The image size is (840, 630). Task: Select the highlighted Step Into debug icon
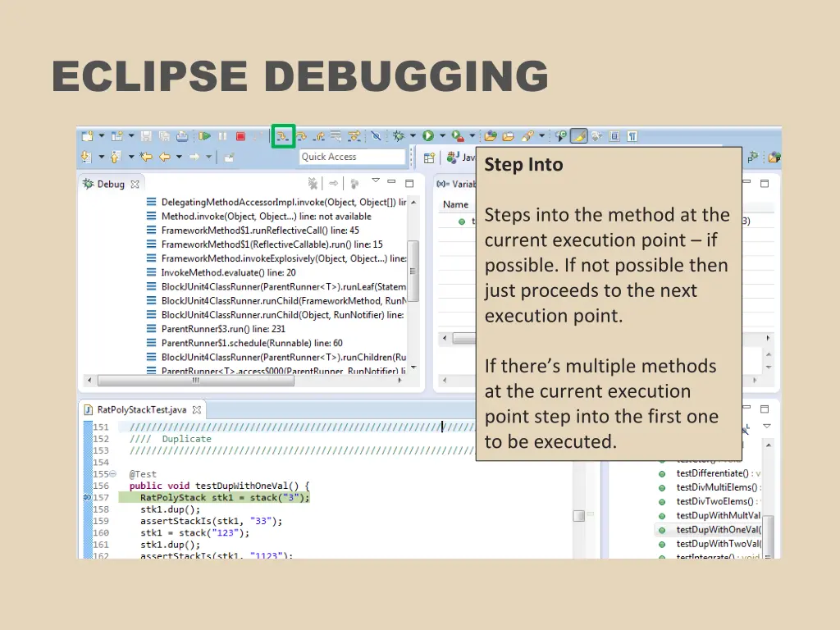pos(282,136)
